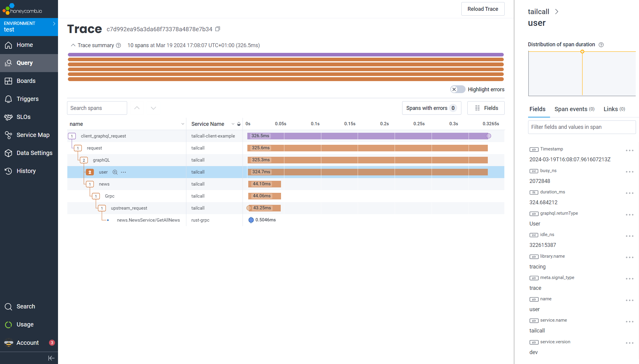Collapse the sidebar using the bottom arrow icon
The image size is (639, 364).
51,358
